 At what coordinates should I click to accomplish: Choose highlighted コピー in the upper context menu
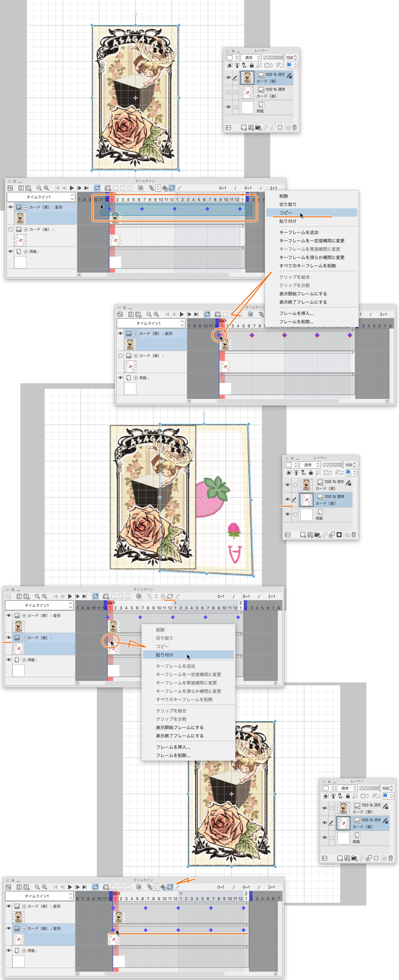coord(312,213)
